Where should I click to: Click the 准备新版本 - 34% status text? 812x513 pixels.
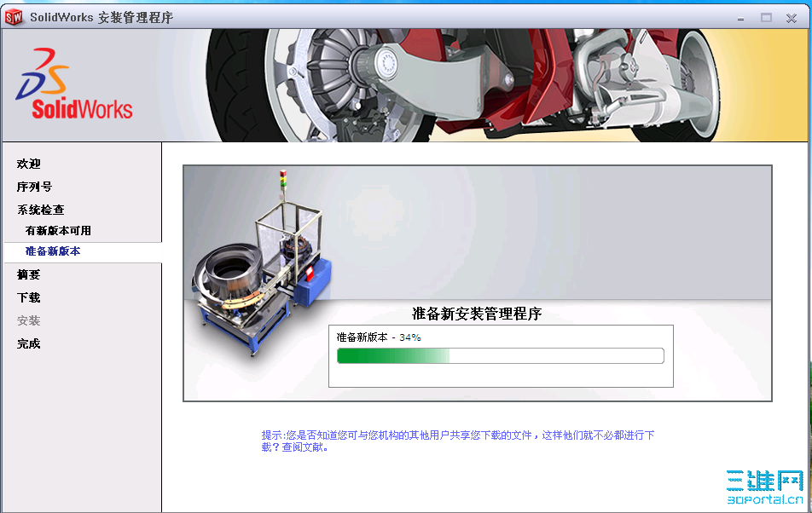coord(379,337)
